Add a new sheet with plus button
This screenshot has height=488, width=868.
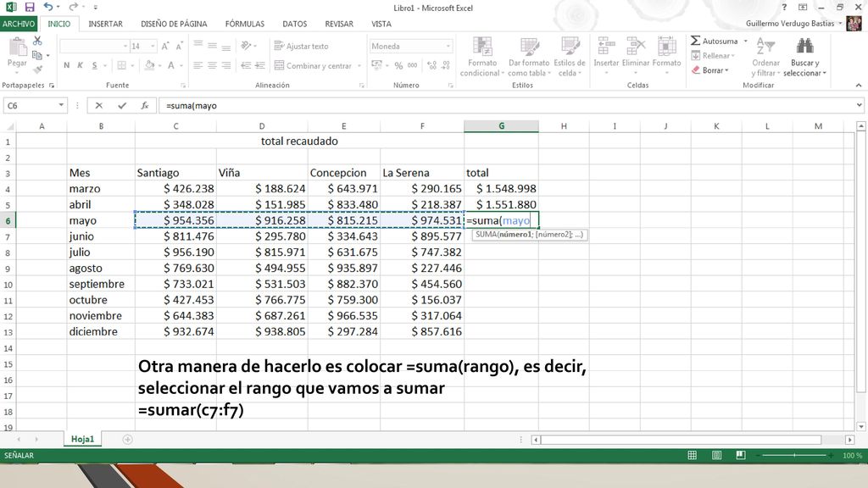[x=127, y=440]
